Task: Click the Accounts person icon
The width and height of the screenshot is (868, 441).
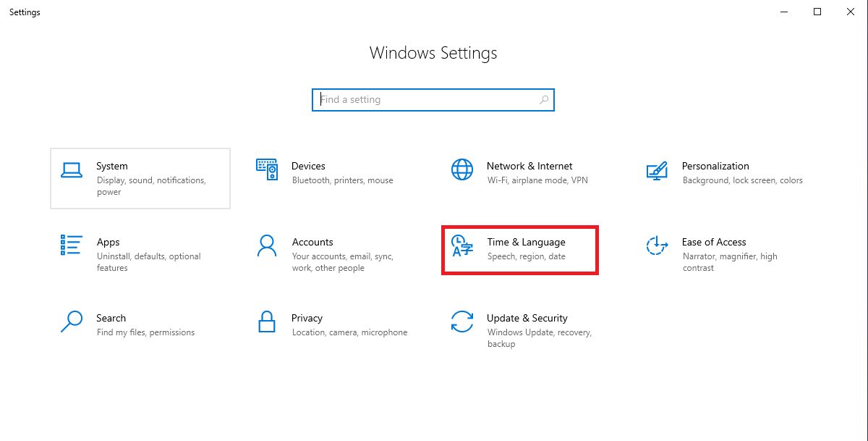Action: (267, 245)
